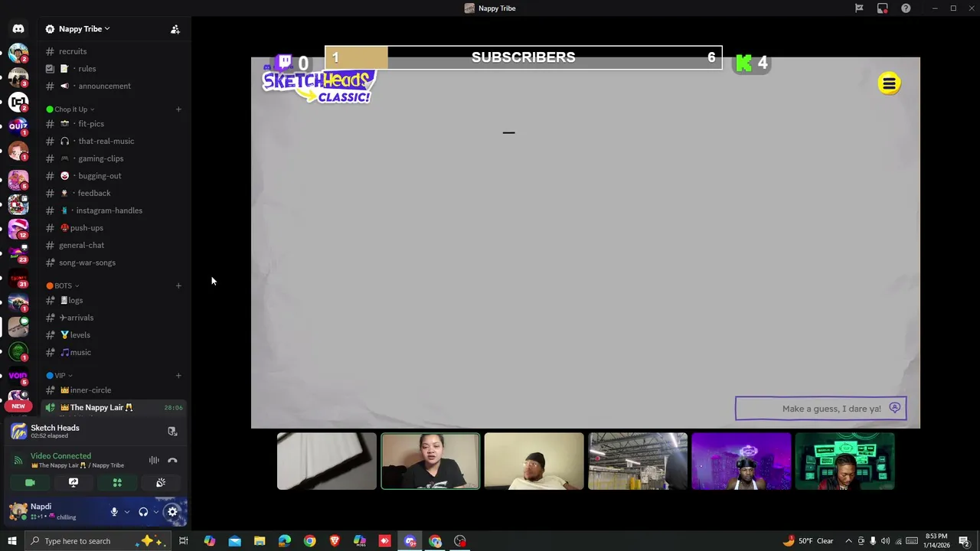Select the green-bordered woman's video thumbnail
The height and width of the screenshot is (551, 980).
tap(430, 461)
